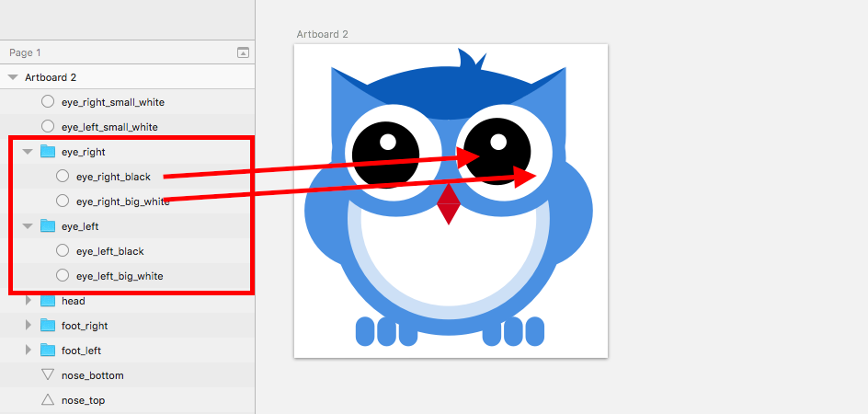Click the oval icon of eye_right_small_white layer
This screenshot has width=868, height=414.
click(x=48, y=102)
